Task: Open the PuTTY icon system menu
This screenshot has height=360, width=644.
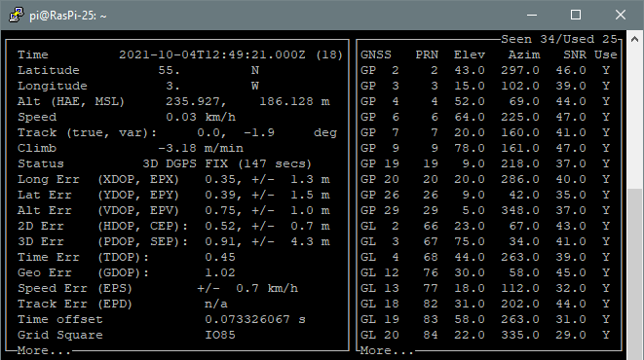Action: point(16,15)
